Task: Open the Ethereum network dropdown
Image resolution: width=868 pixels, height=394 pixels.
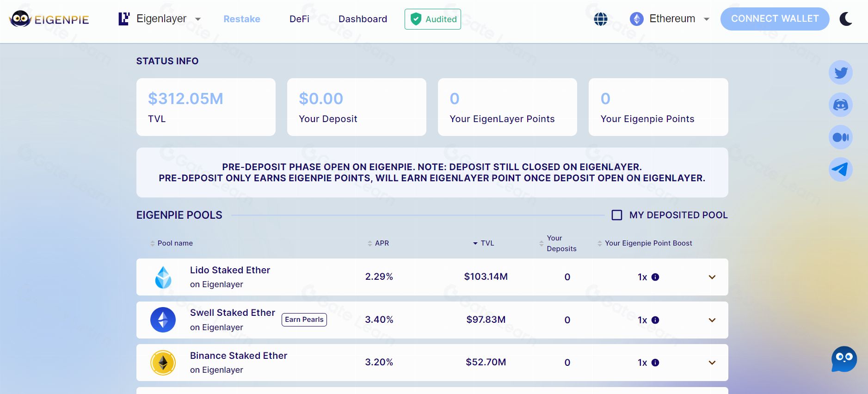Action: [670, 19]
